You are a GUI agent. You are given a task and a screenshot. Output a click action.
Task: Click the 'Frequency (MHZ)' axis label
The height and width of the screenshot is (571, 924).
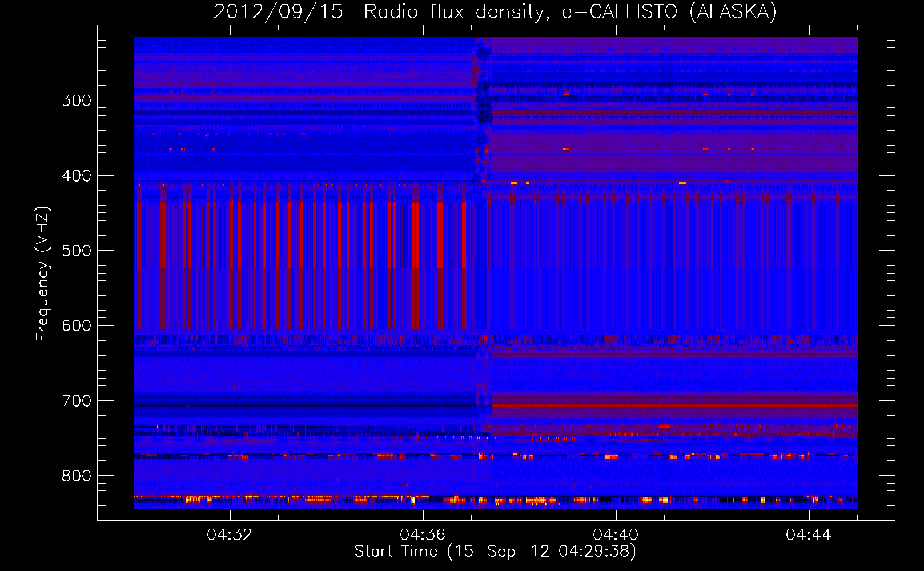(43, 274)
